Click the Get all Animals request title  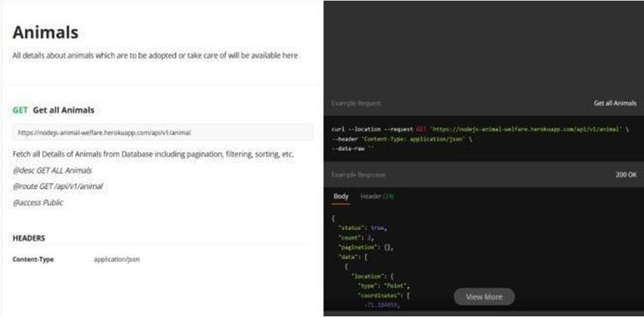click(63, 110)
